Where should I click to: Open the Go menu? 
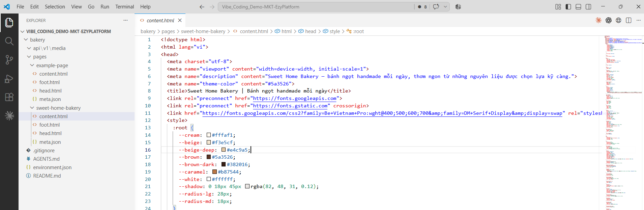[x=91, y=7]
